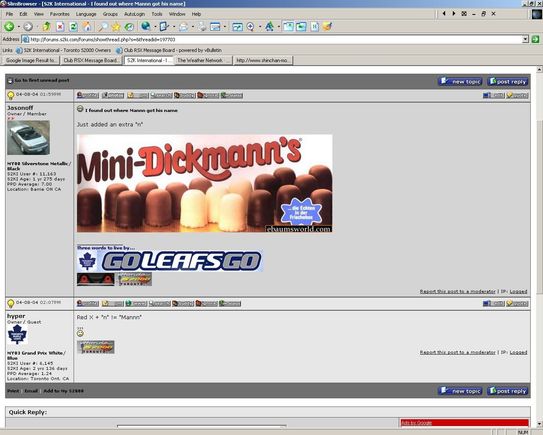Switch to Club RSX Message Board tab
Image resolution: width=543 pixels, height=435 pixels.
click(x=91, y=60)
